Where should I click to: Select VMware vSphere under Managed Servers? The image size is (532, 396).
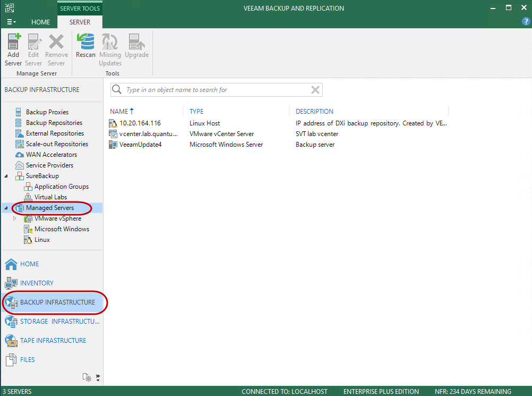57,218
